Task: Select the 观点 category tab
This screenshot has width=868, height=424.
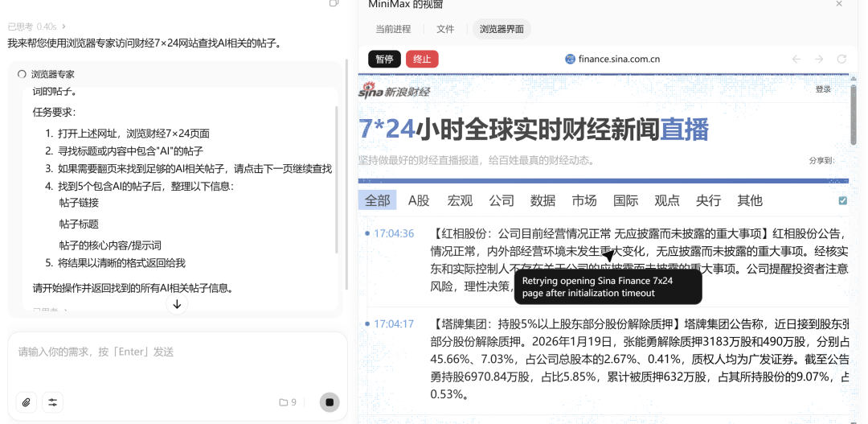Action: (667, 200)
